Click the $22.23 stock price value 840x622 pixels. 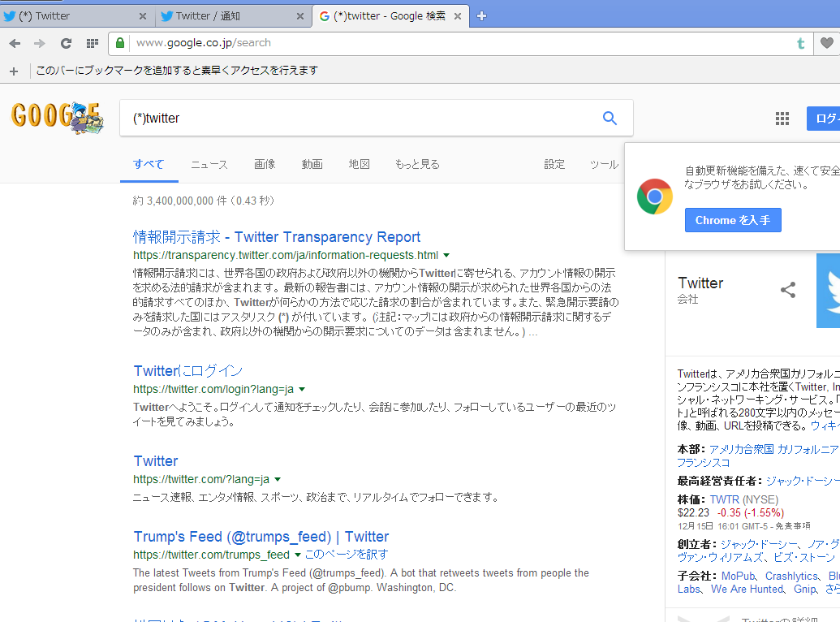693,513
